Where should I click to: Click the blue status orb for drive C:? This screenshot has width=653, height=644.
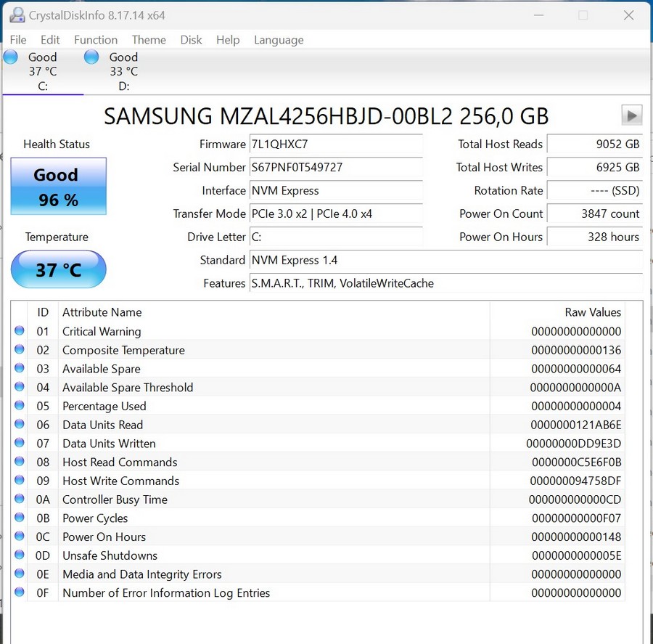[10, 57]
